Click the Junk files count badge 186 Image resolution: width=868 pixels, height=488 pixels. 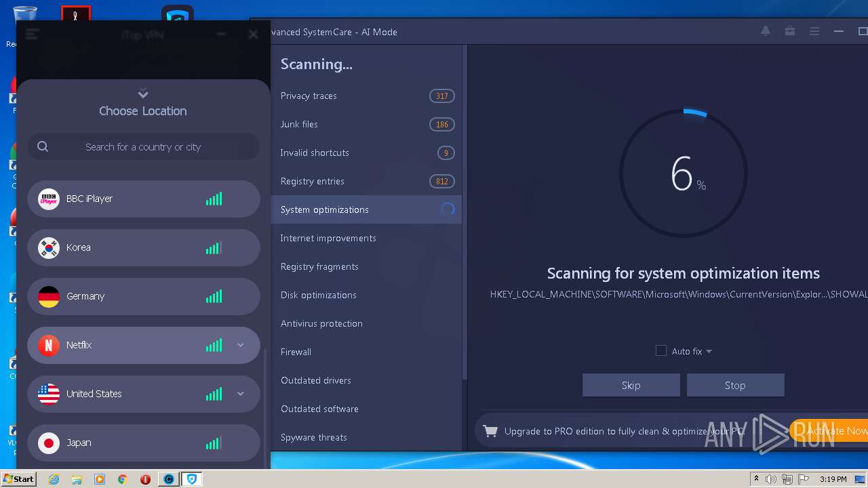tap(442, 124)
